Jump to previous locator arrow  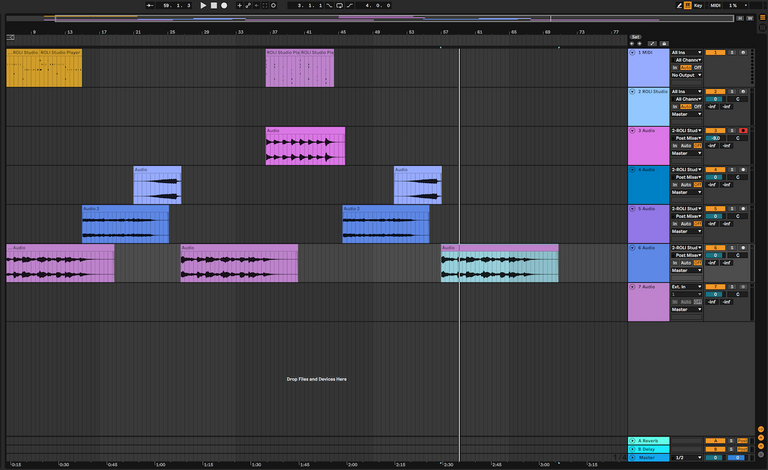pos(632,44)
